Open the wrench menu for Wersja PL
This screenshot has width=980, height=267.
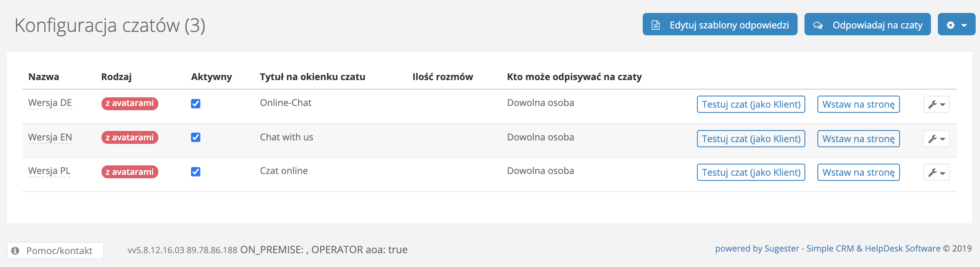click(x=936, y=172)
